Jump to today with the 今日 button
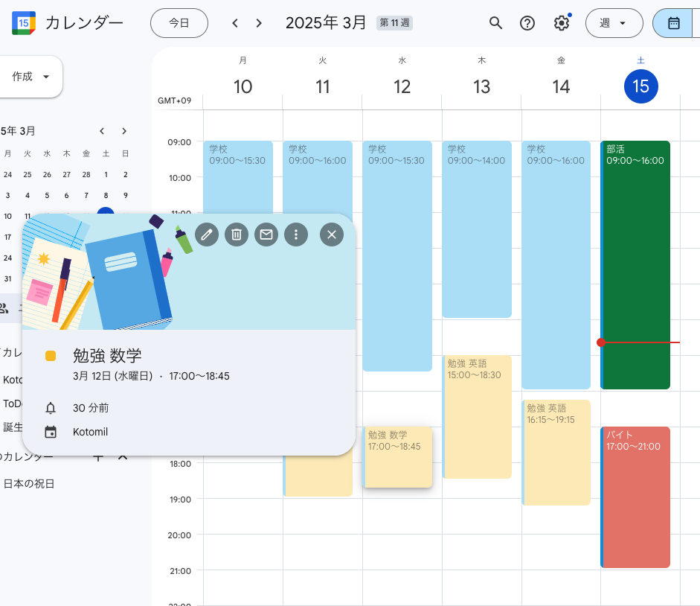 (179, 23)
